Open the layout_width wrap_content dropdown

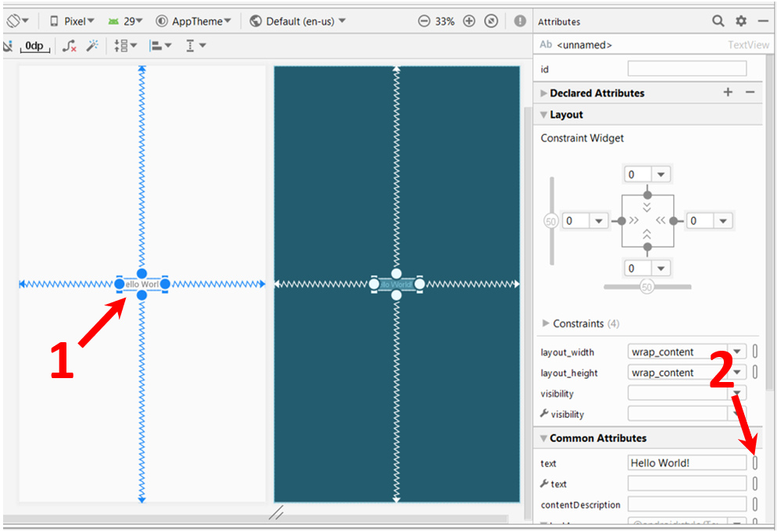click(736, 352)
